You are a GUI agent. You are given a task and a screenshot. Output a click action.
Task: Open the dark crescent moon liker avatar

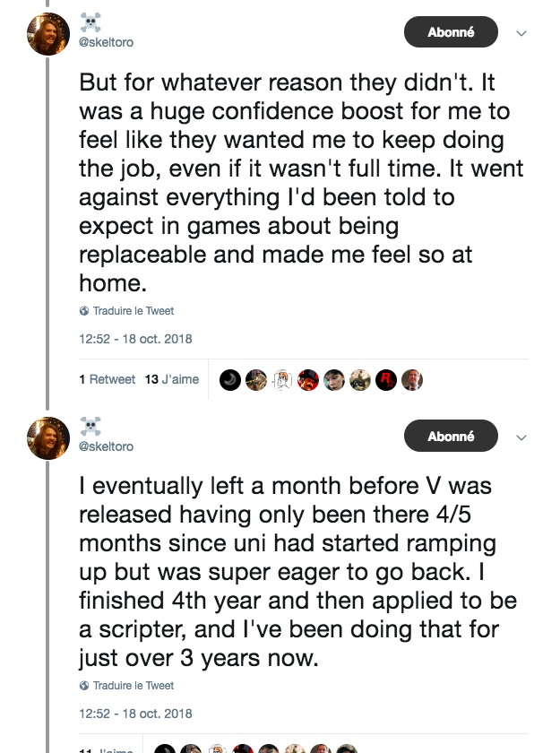(x=229, y=380)
